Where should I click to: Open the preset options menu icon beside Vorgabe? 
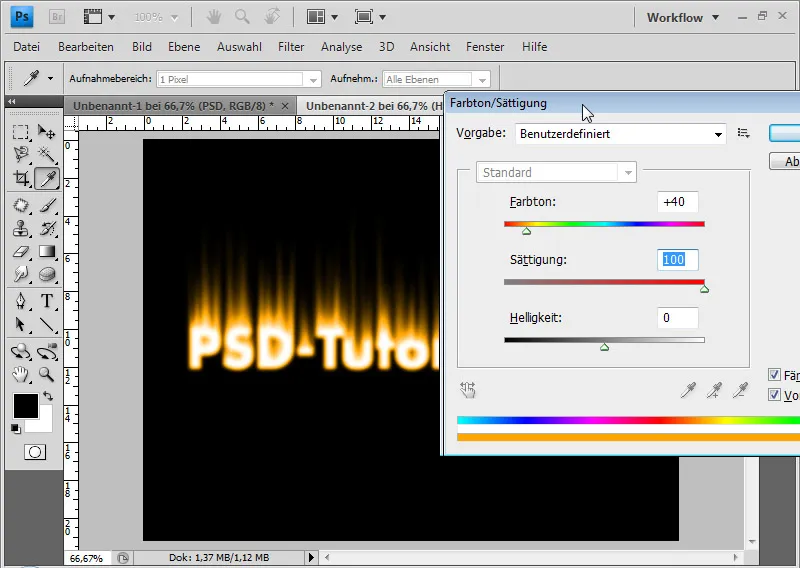pos(743,133)
